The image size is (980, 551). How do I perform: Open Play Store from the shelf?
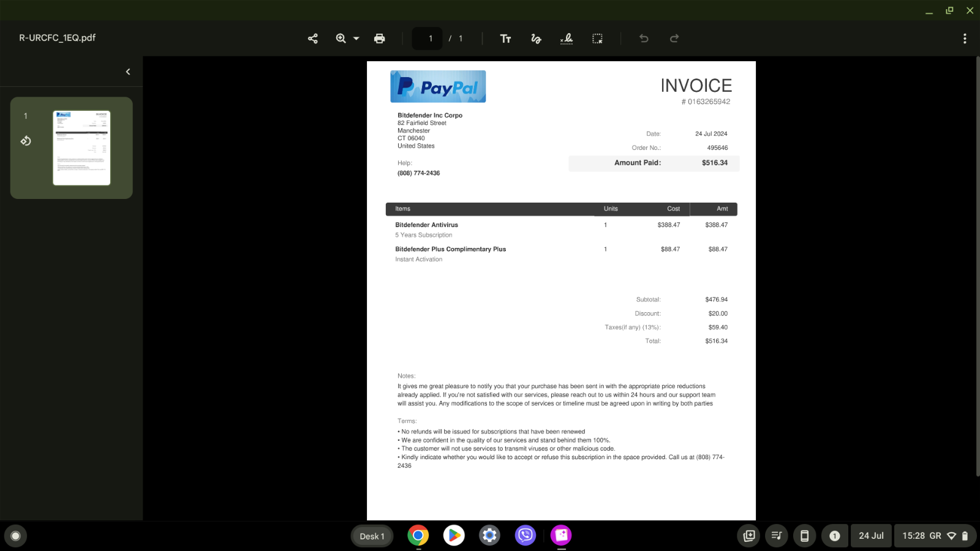[x=454, y=536]
